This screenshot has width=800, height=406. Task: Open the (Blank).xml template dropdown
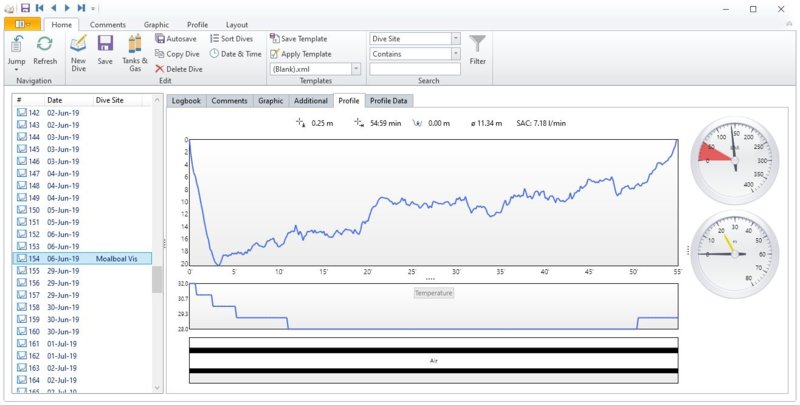357,69
